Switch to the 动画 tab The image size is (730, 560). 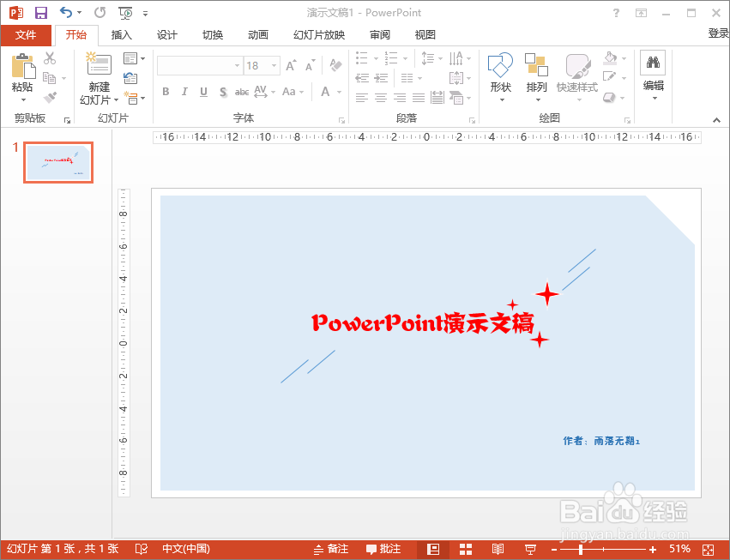click(258, 35)
